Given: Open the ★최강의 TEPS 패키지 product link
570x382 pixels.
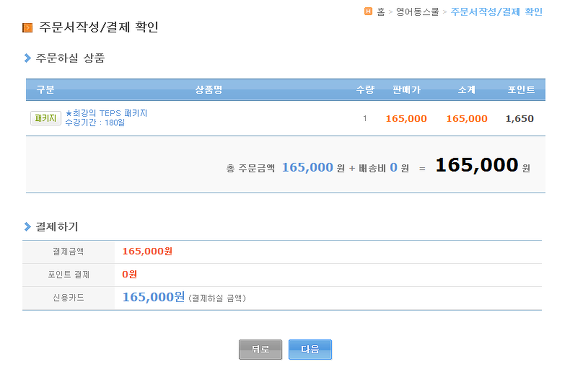Looking at the screenshot, I should click(106, 113).
